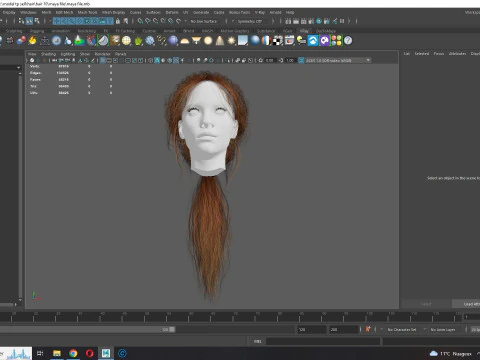Click the downward spotlight cone shelf icon
Image resolution: width=480 pixels, height=360 pixels.
point(196,41)
